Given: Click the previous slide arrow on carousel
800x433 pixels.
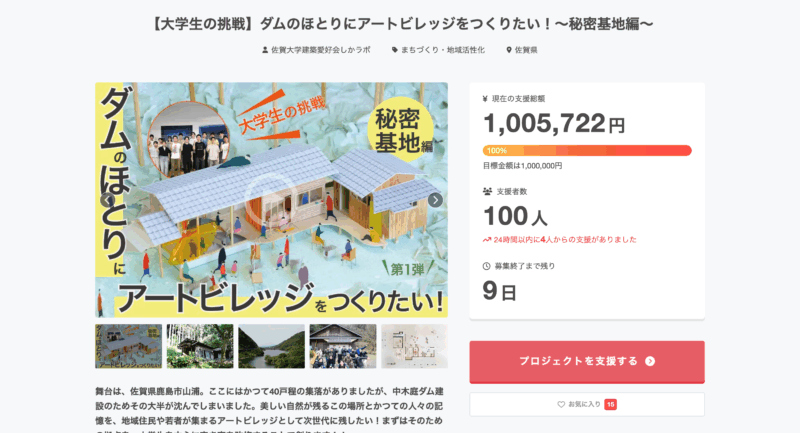Looking at the screenshot, I should click(107, 200).
